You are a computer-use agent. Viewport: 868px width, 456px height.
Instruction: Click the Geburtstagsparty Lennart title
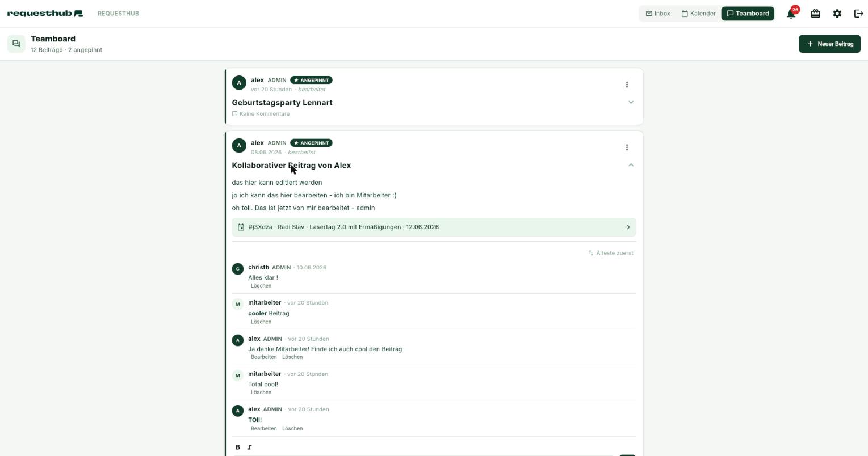(282, 103)
